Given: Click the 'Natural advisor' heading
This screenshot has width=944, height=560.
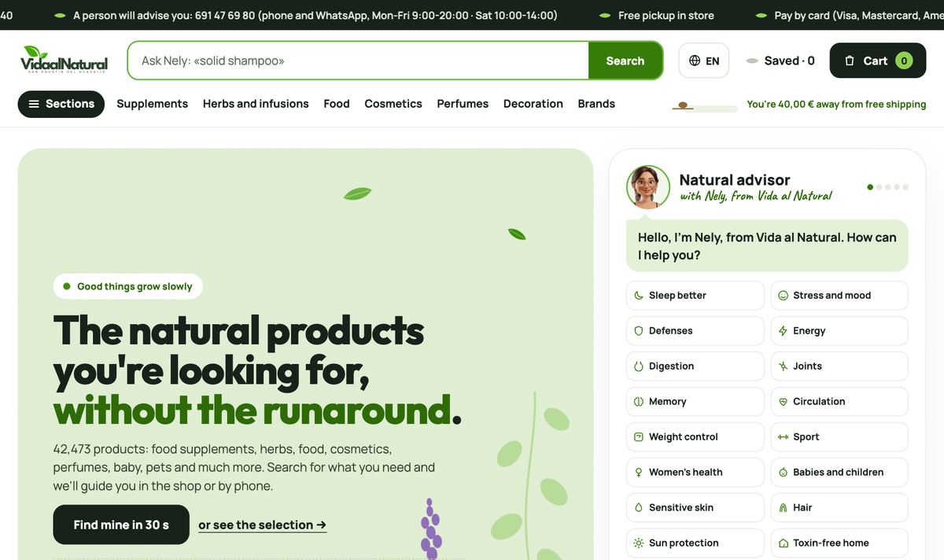Looking at the screenshot, I should pos(735,179).
